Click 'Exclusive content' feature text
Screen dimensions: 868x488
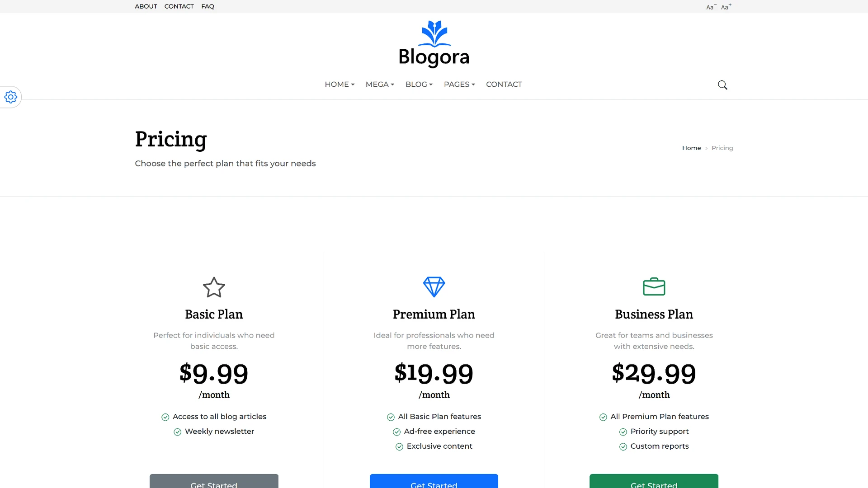pos(439,446)
